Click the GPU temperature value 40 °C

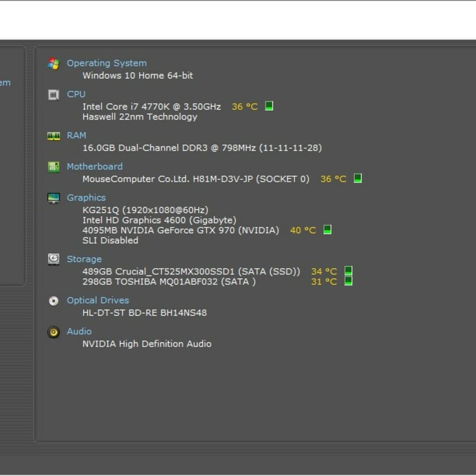tap(303, 230)
